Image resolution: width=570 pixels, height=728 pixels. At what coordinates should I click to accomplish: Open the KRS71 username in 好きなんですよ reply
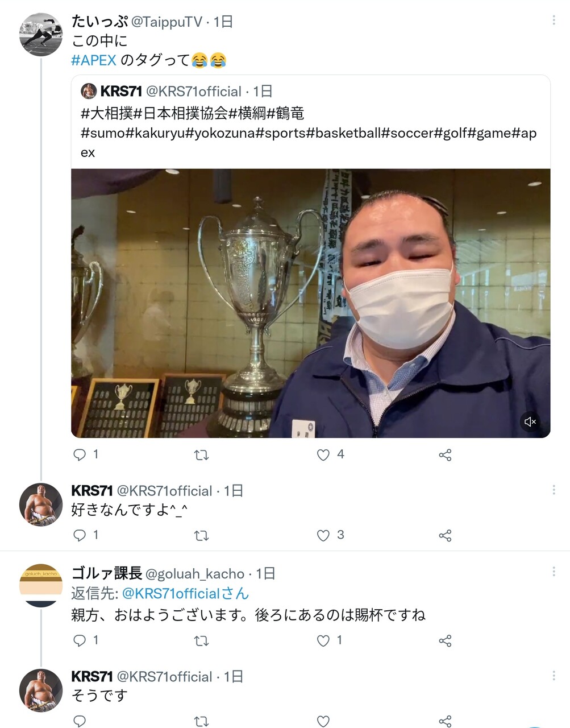click(91, 490)
